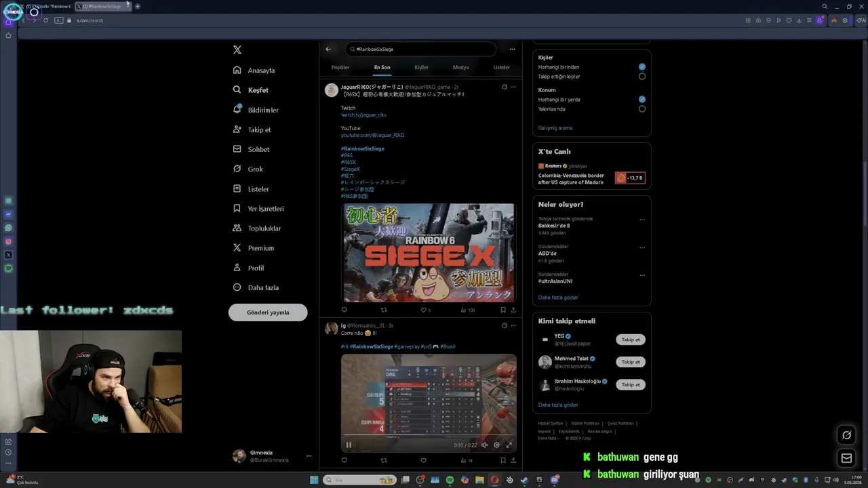The image size is (868, 488).
Task: Select Yakınlarında radio option
Action: pos(642,109)
